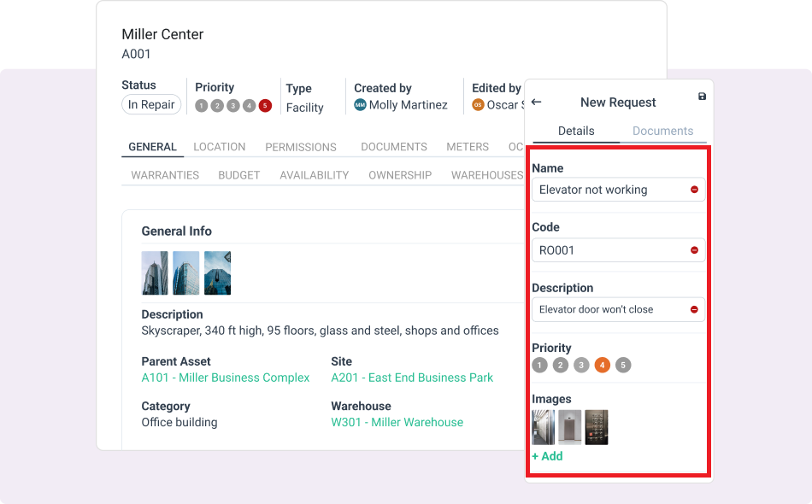Screen dimensions: 812x504
Task: Select priority 1 on the Miller Center asset
Action: click(x=201, y=105)
